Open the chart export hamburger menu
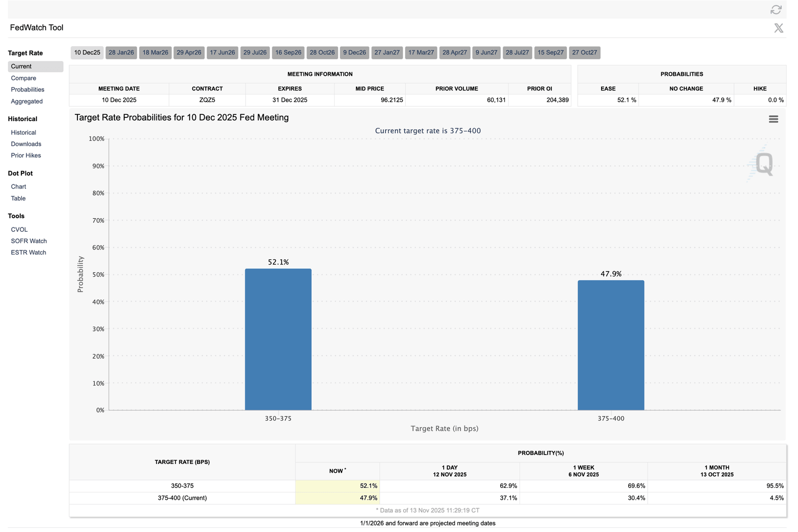The image size is (798, 532). [x=773, y=119]
